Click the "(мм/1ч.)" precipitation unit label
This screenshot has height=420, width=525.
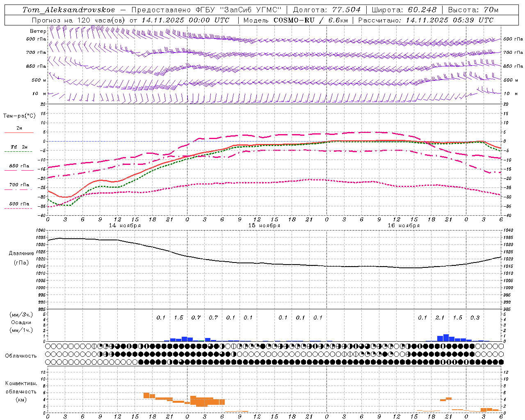pos(21,330)
